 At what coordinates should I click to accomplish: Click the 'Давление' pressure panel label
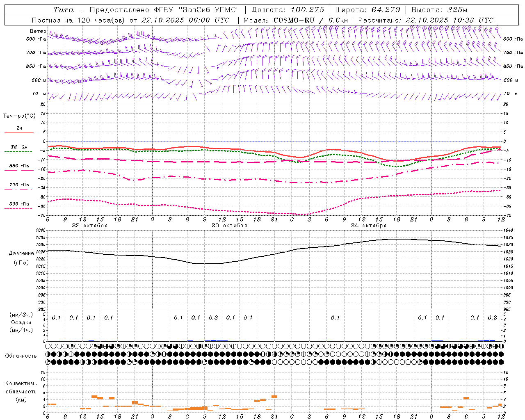tap(21, 253)
